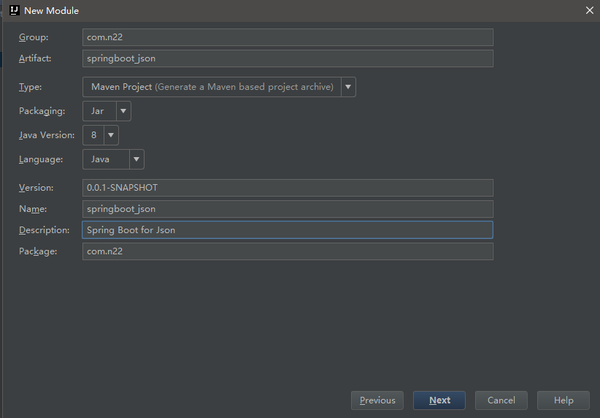Viewport: 600px width, 418px height.
Task: Click the Name input field
Action: [287, 209]
